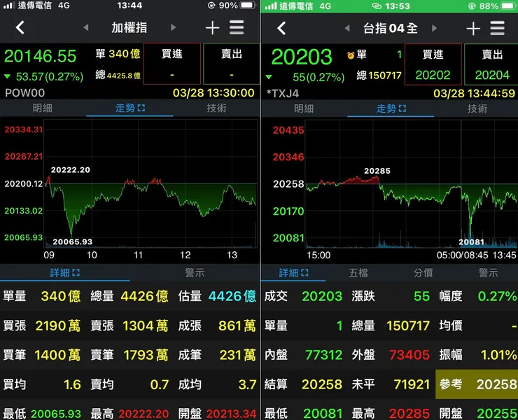Open 技術 tab on 台指04全 screen
The width and height of the screenshot is (518, 420).
[x=477, y=108]
